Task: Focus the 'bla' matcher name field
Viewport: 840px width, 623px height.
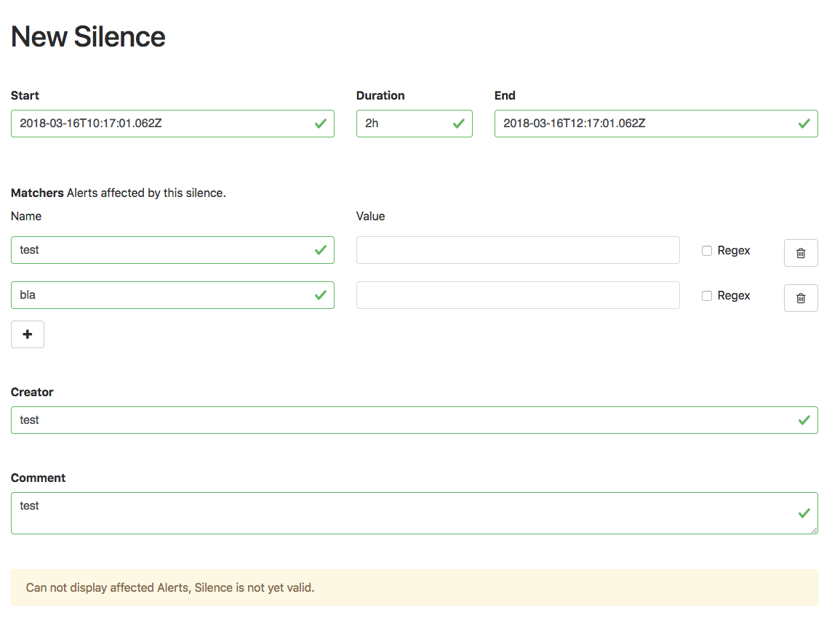Action: [x=160, y=295]
